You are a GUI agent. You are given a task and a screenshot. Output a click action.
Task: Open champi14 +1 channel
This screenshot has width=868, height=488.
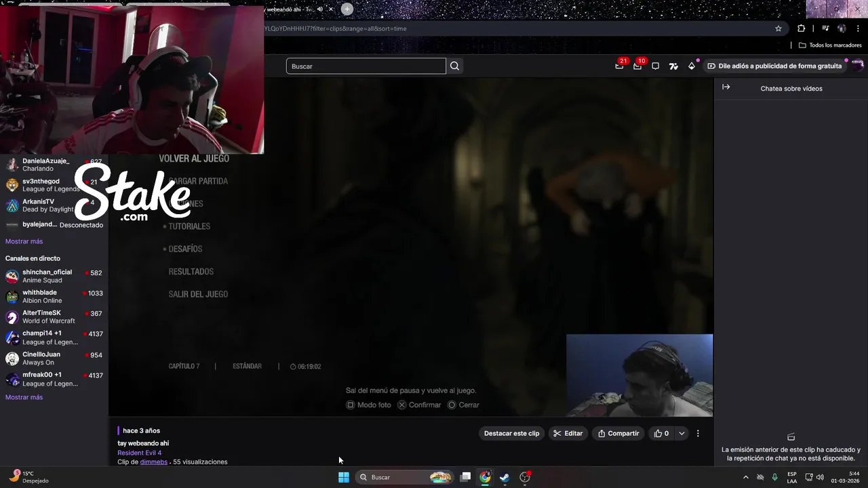pyautogui.click(x=54, y=338)
